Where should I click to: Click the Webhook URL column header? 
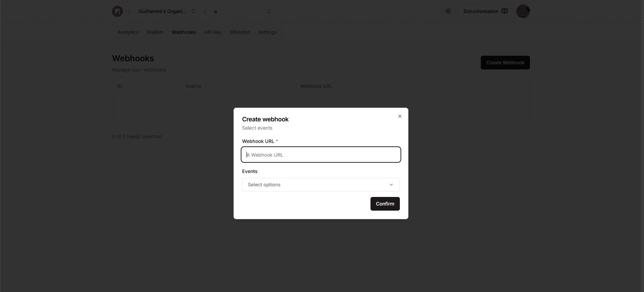coord(316,86)
